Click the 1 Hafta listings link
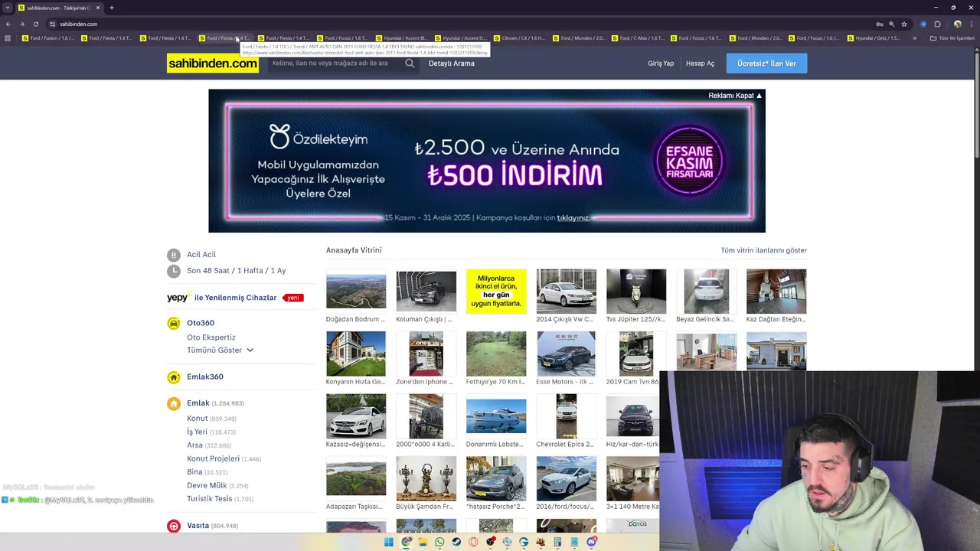Image resolution: width=980 pixels, height=551 pixels. [x=249, y=271]
